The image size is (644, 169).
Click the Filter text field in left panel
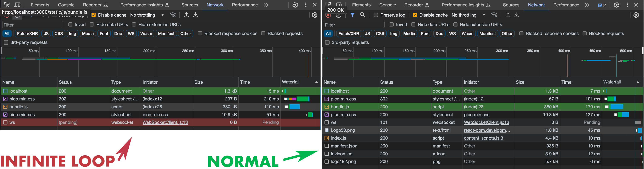point(33,25)
